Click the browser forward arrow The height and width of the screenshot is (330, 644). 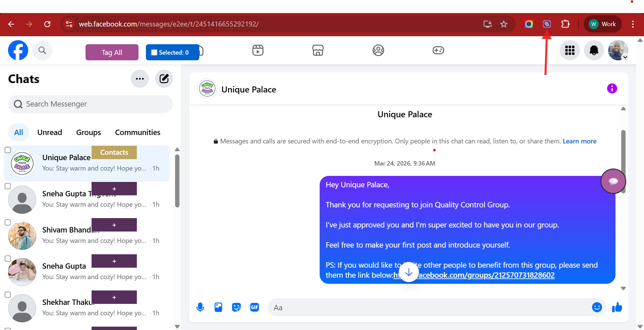(29, 24)
